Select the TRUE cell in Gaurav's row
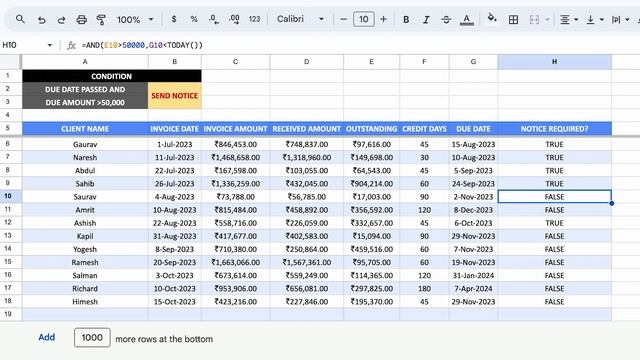This screenshot has width=640, height=360. click(554, 144)
